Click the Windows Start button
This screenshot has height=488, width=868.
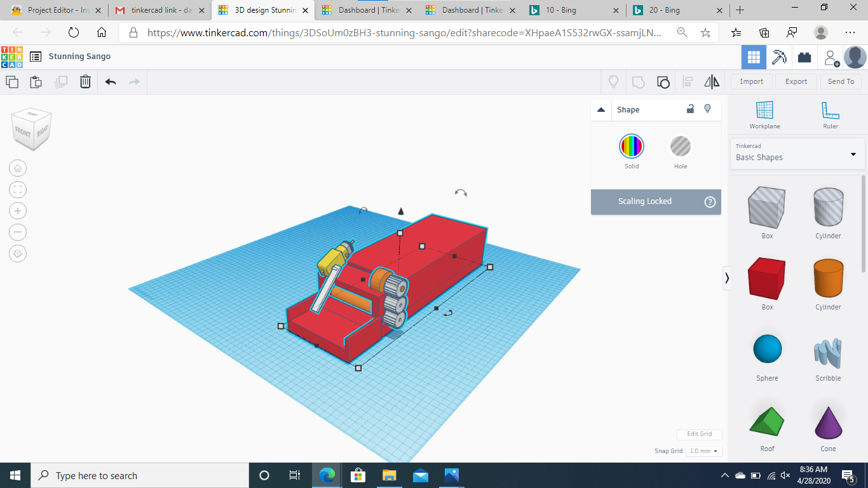[x=15, y=475]
